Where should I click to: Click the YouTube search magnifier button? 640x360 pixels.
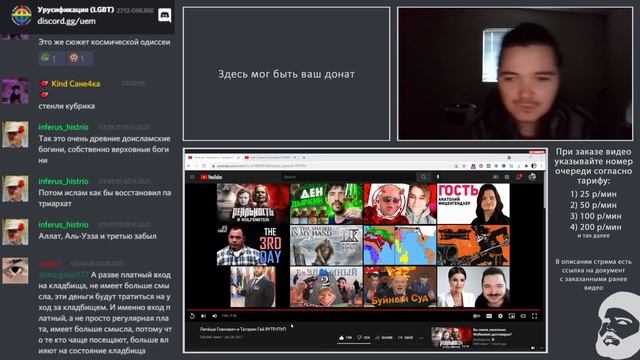point(424,177)
